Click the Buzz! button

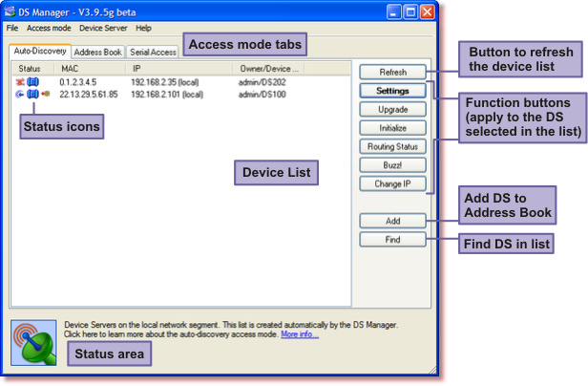[x=392, y=165]
